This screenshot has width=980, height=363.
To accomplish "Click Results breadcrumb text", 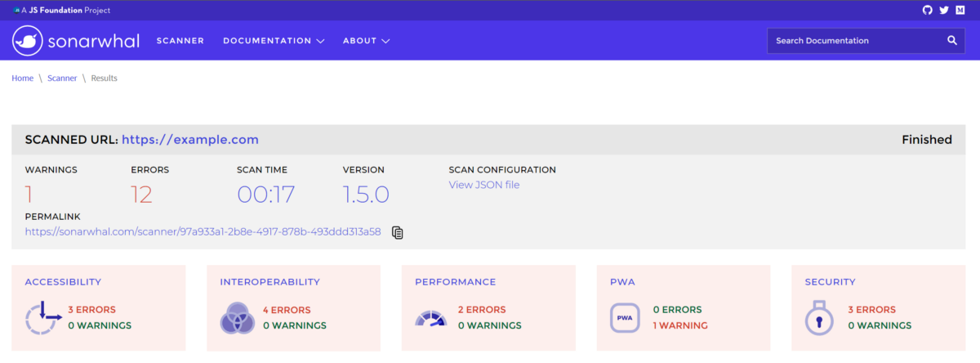I will tap(104, 78).
